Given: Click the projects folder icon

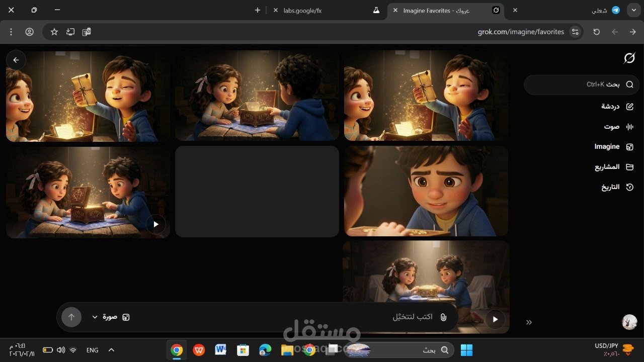Looking at the screenshot, I should pos(629,167).
